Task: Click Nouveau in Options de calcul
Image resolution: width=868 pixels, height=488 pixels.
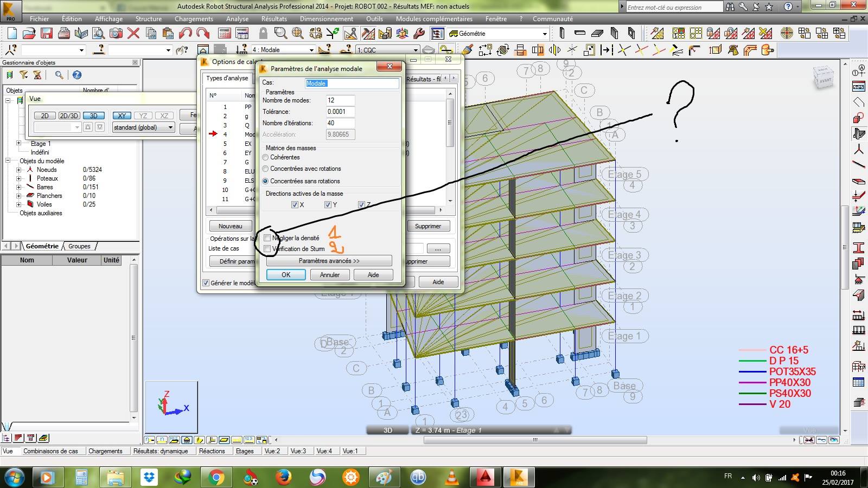Action: point(231,226)
